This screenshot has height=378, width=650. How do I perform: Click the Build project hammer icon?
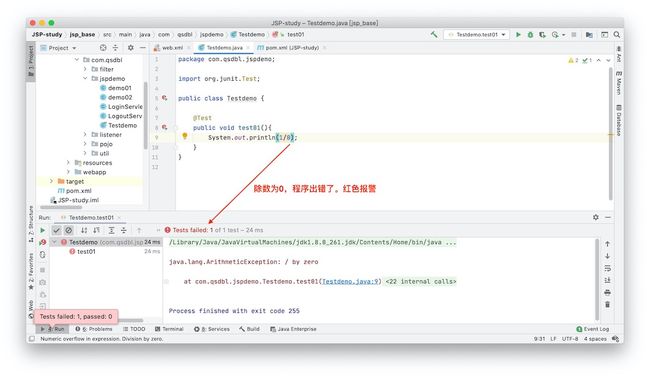pyautogui.click(x=434, y=34)
